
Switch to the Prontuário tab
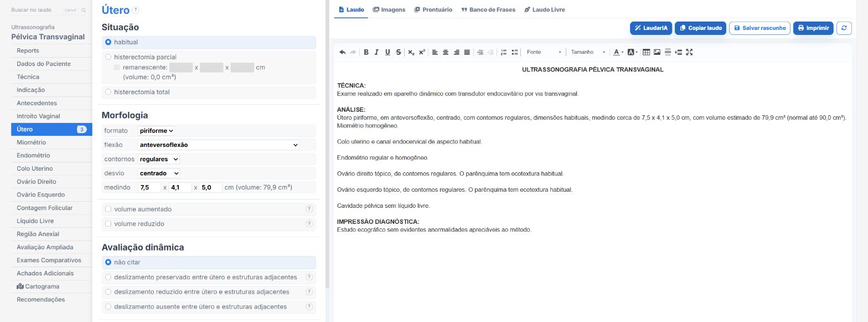[433, 9]
